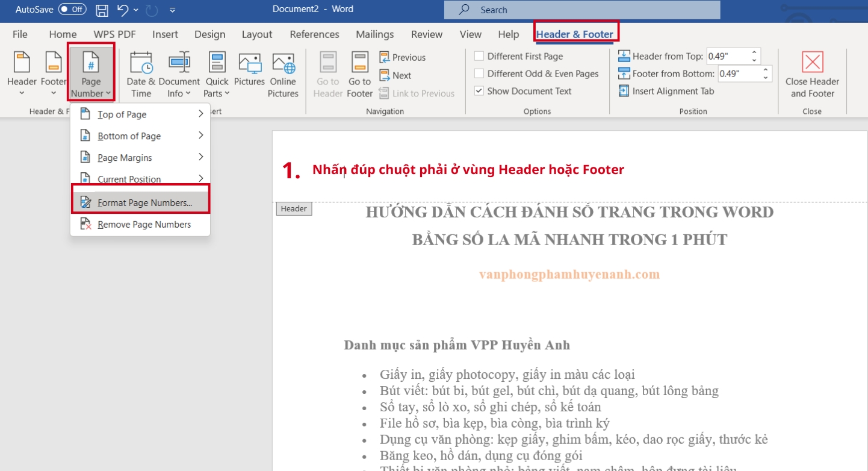Insert Date & Time
Screen dimensions: 868x471
[x=141, y=75]
